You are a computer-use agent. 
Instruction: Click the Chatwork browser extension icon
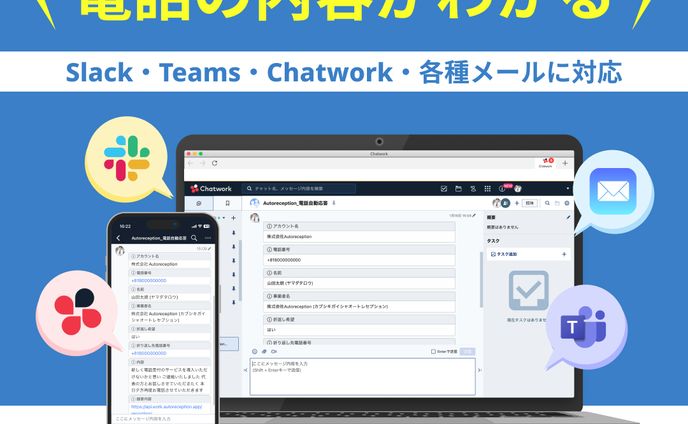click(547, 162)
